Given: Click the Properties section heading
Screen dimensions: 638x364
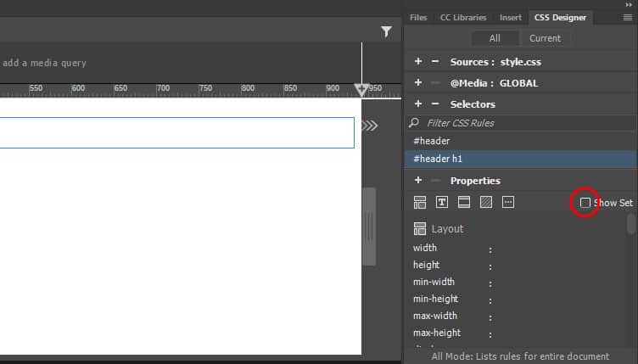Looking at the screenshot, I should point(475,181).
